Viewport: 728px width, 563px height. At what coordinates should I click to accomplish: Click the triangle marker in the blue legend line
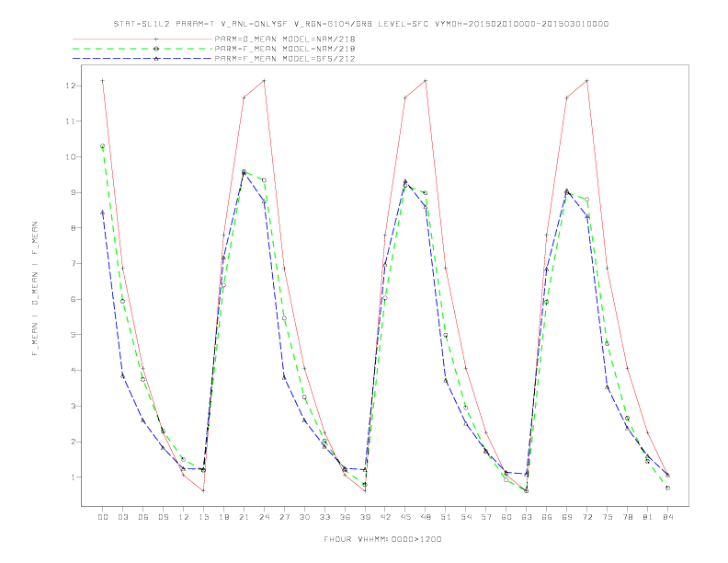pyautogui.click(x=156, y=59)
